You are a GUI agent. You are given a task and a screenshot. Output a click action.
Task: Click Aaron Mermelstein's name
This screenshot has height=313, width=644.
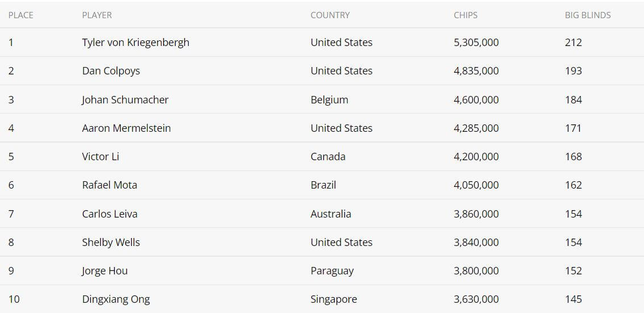pos(127,128)
